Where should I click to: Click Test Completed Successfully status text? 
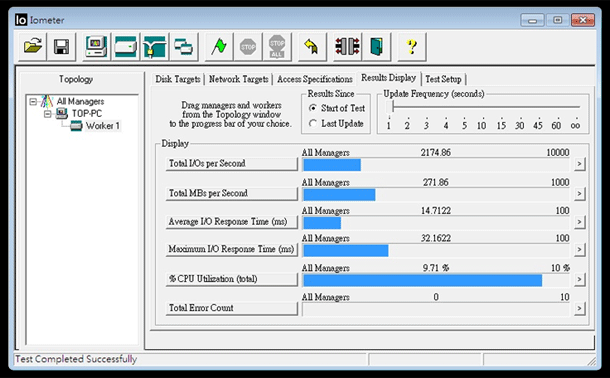(76, 359)
